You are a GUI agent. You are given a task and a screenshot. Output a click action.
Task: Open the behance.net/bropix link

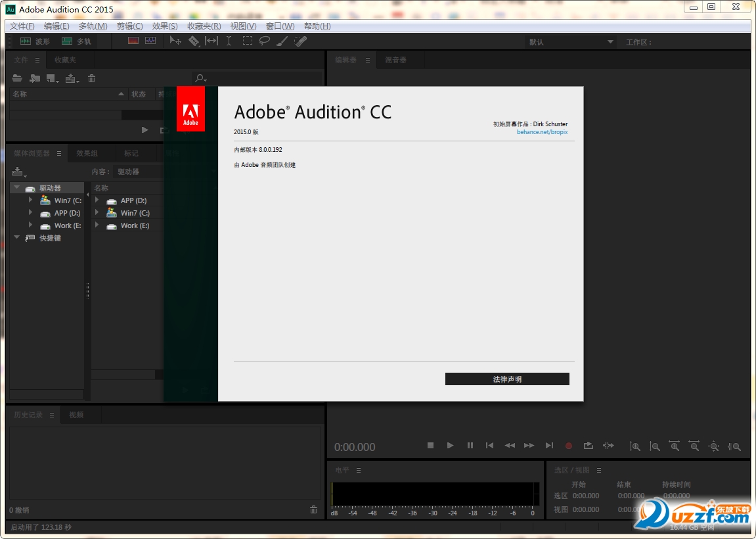542,131
